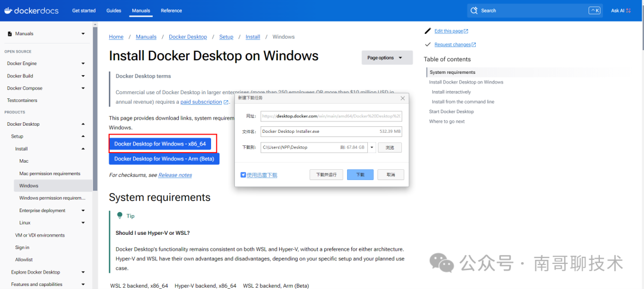The height and width of the screenshot is (289, 644).
Task: Go to Manuals breadcrumb
Action: tap(146, 36)
